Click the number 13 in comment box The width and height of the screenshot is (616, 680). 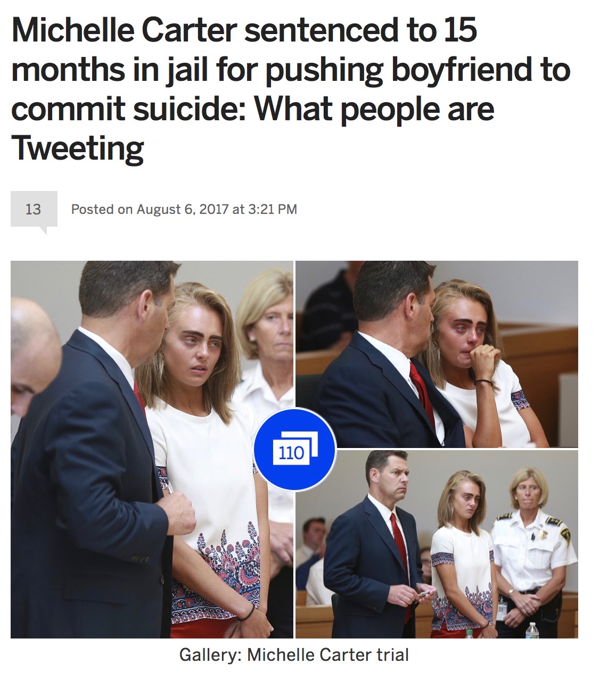click(x=33, y=209)
